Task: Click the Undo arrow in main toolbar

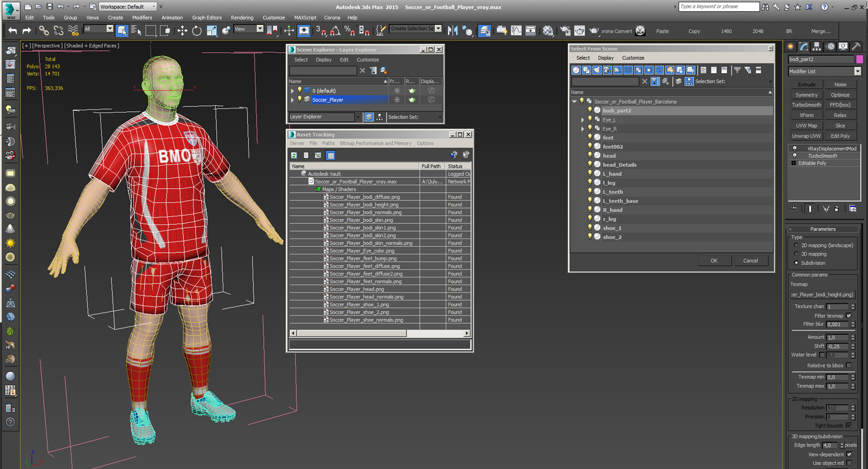Action: click(12, 30)
